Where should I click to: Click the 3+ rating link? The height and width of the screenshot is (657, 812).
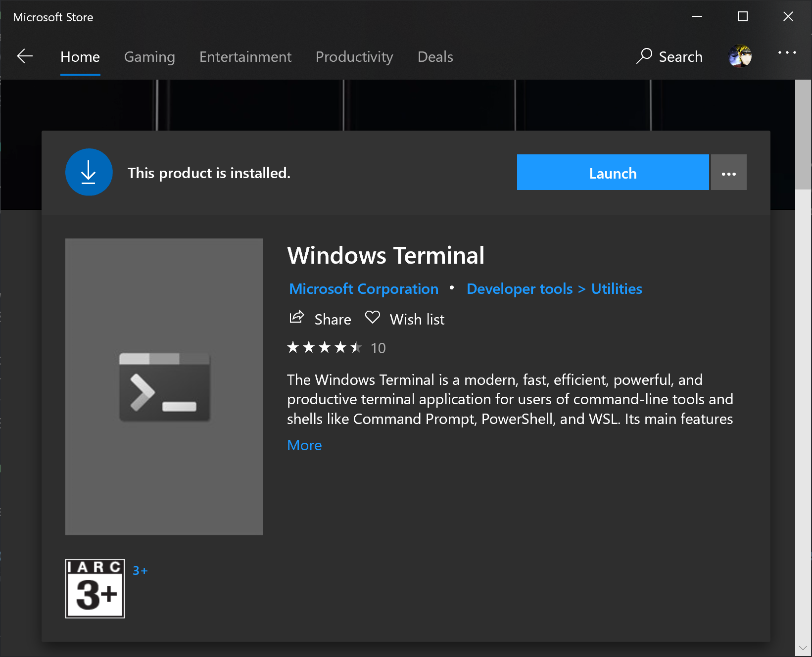(x=140, y=570)
